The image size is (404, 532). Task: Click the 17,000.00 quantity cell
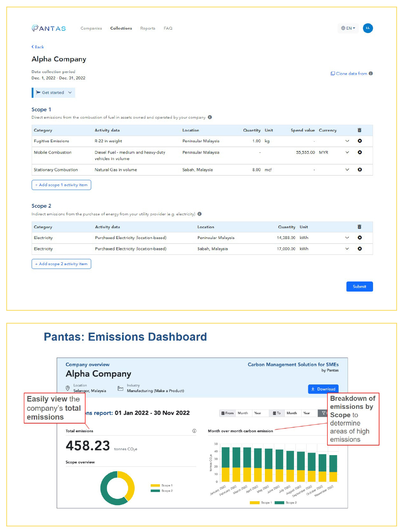(x=286, y=249)
